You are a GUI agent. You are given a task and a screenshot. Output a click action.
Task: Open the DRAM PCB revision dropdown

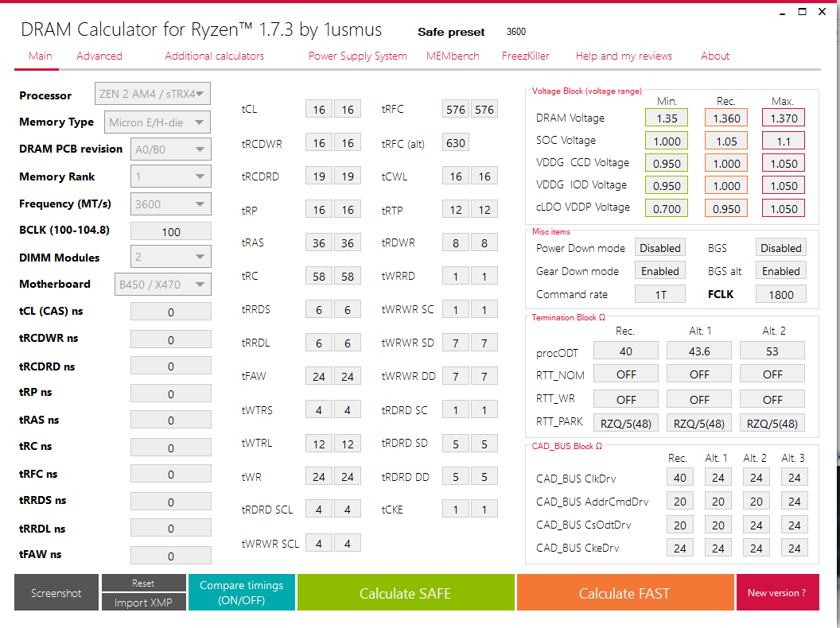[x=171, y=149]
